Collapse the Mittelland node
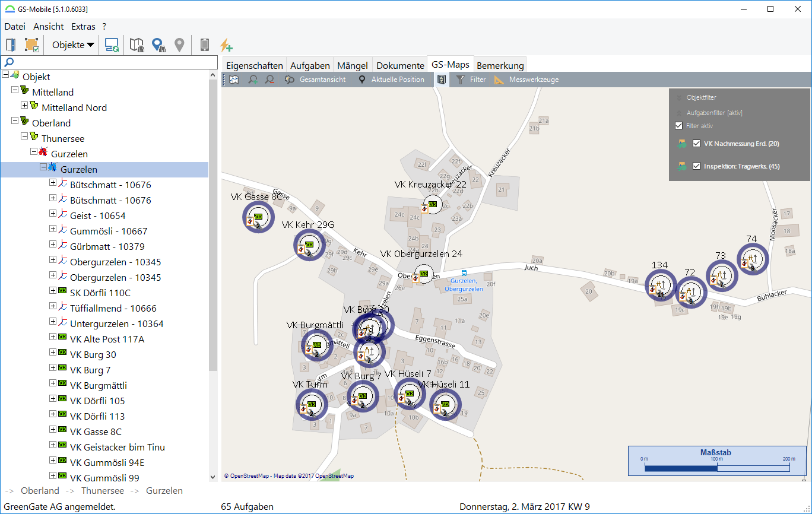 click(x=15, y=90)
